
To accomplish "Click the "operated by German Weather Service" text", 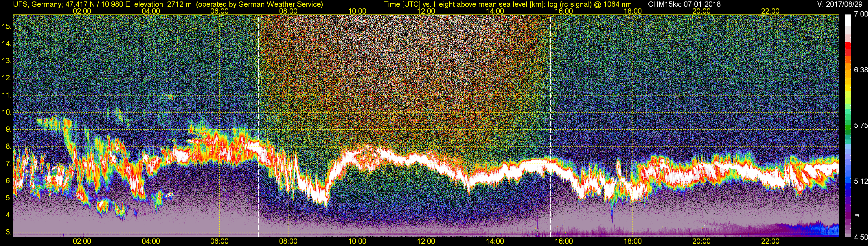I will 259,4.
